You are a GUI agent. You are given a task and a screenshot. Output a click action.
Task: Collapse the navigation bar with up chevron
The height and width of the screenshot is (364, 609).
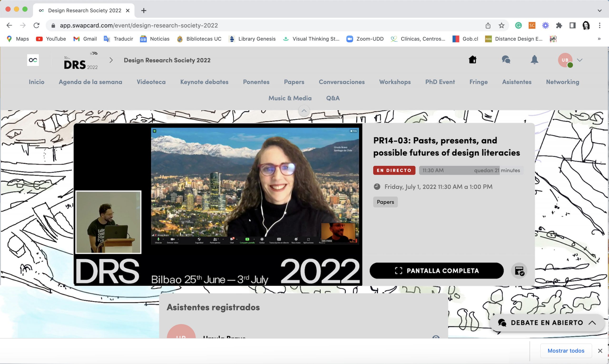304,111
